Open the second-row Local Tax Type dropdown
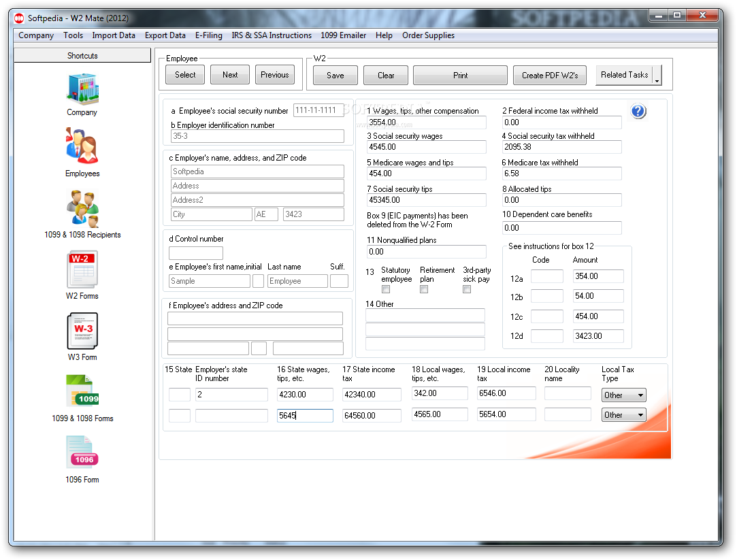 tap(624, 415)
